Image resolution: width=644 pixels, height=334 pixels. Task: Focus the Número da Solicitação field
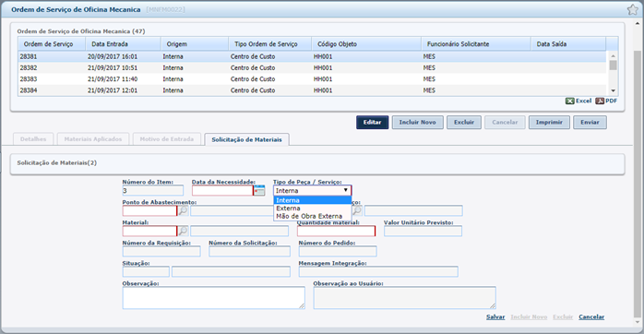point(249,251)
